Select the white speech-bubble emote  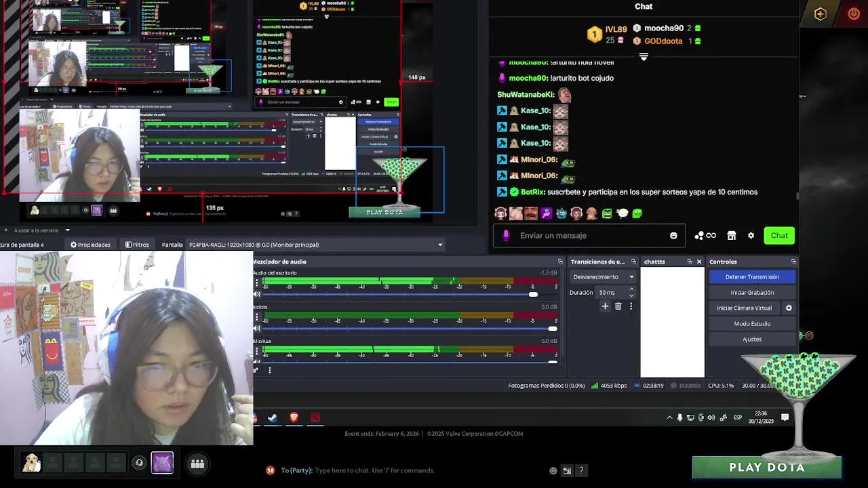click(623, 213)
